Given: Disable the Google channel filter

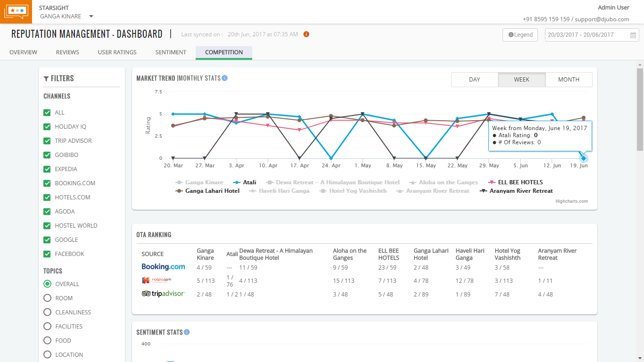Looking at the screenshot, I should tap(47, 240).
